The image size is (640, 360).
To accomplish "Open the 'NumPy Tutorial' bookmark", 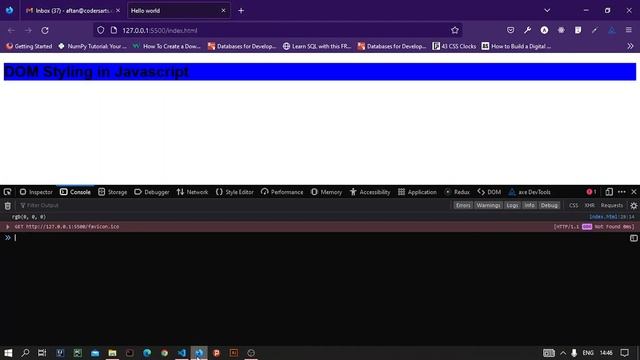I will coord(93,46).
